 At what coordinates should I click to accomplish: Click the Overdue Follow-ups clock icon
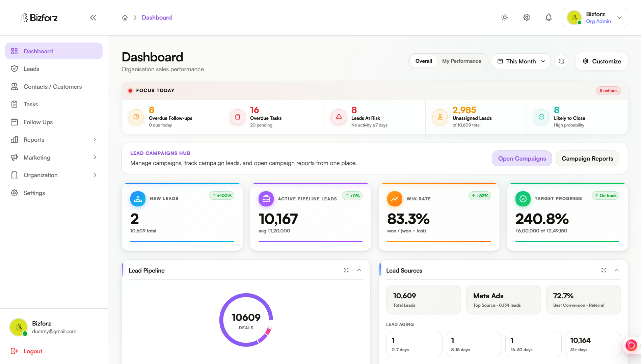click(x=136, y=117)
